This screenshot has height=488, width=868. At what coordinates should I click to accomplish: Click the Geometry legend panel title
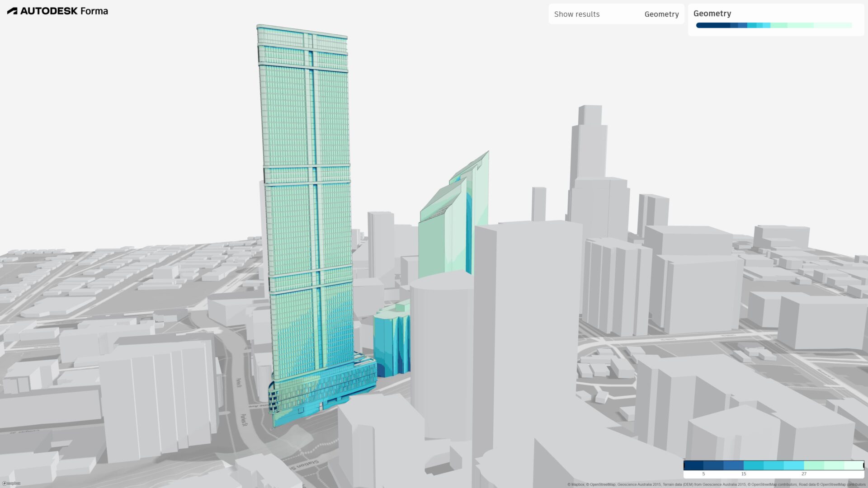coord(712,14)
